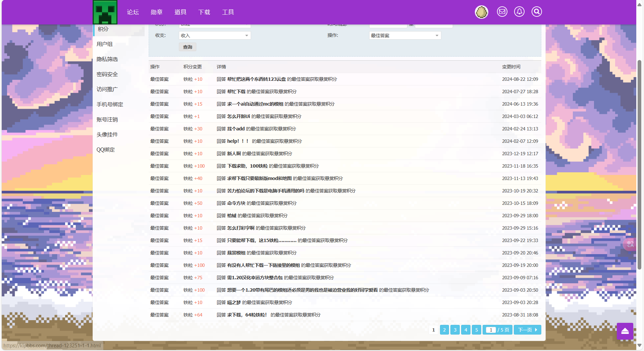The width and height of the screenshot is (644, 351).
Task: Go to page 5 of results
Action: point(477,330)
